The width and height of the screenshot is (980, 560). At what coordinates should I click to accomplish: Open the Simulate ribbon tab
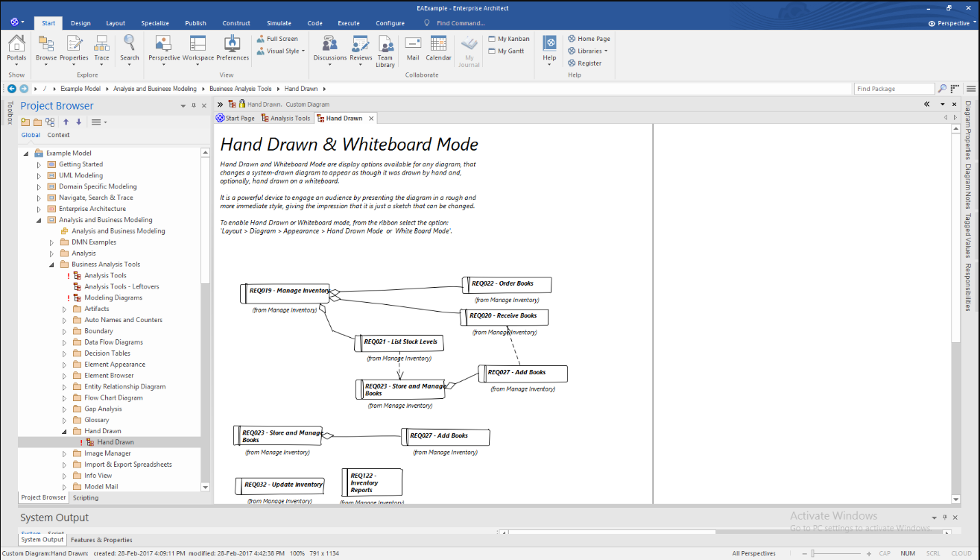(x=279, y=23)
